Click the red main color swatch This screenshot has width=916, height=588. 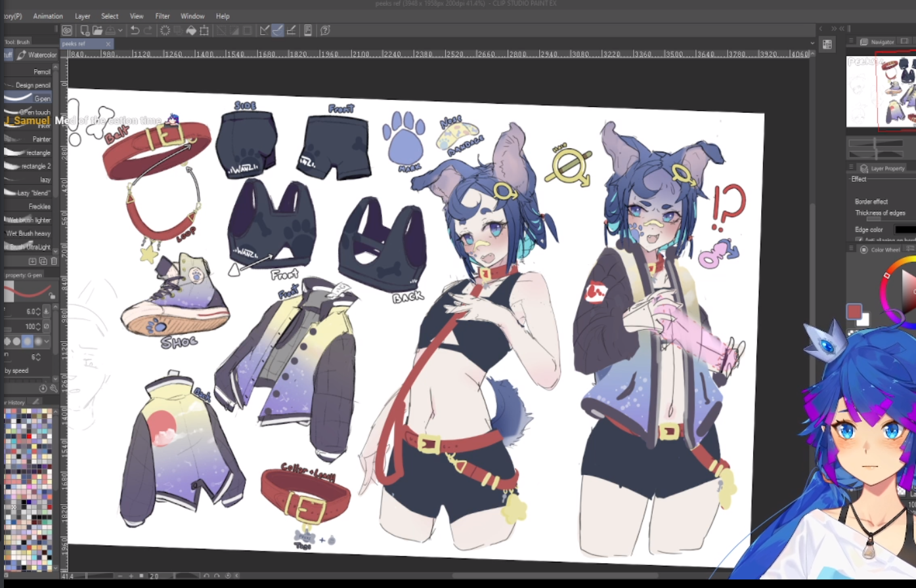pos(854,311)
